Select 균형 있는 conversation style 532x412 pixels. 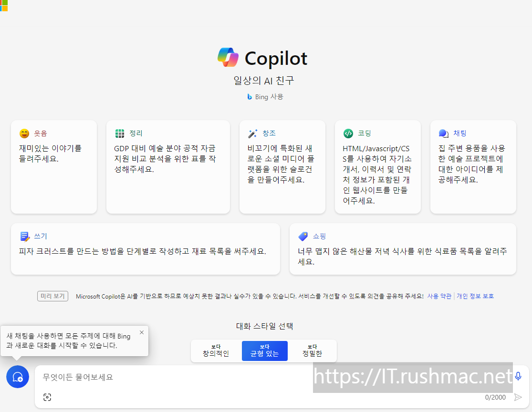(265, 351)
